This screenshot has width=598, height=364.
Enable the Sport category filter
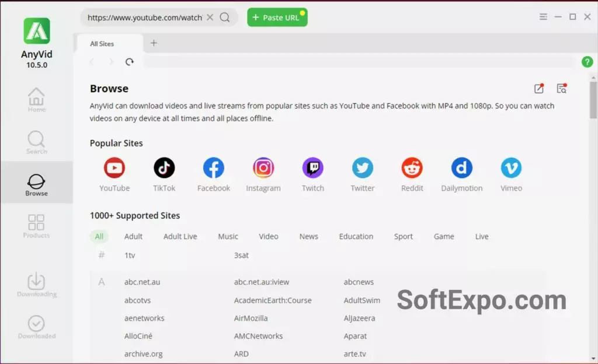tap(403, 236)
